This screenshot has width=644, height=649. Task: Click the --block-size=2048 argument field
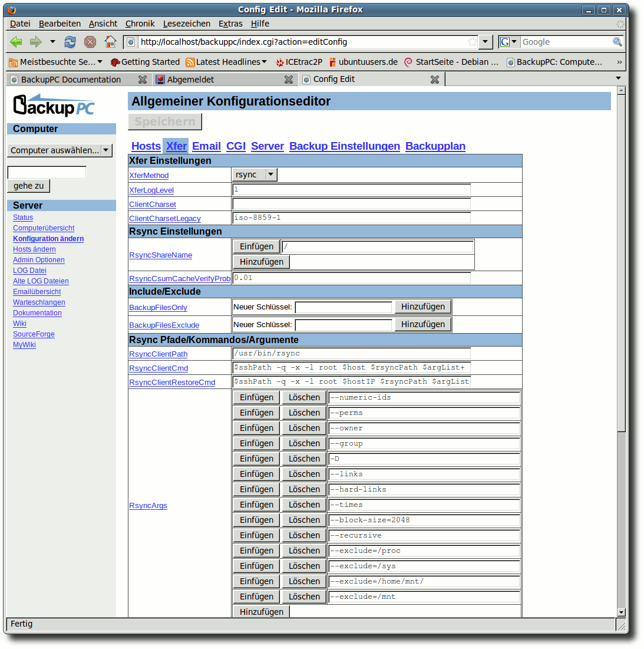424,520
